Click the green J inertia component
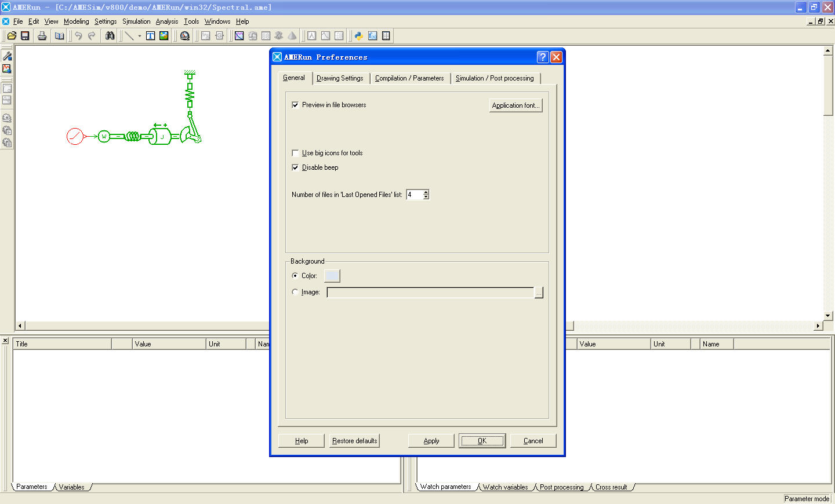 (x=160, y=137)
